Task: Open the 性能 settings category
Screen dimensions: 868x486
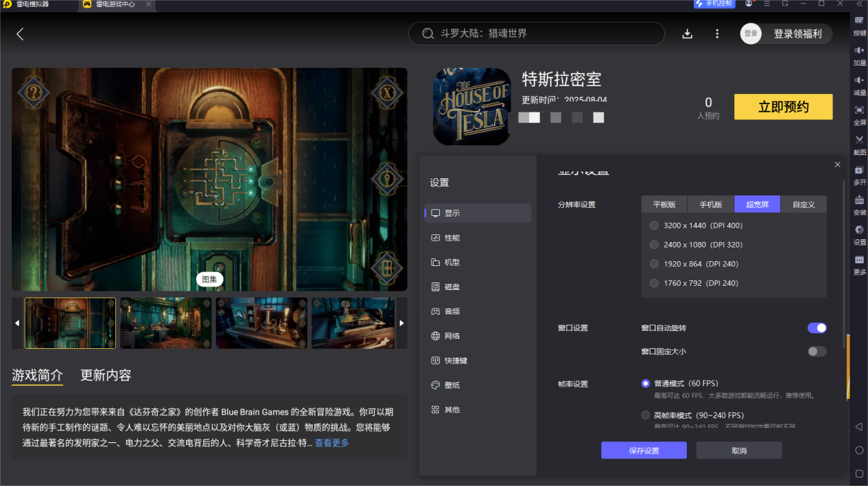Action: (478, 238)
